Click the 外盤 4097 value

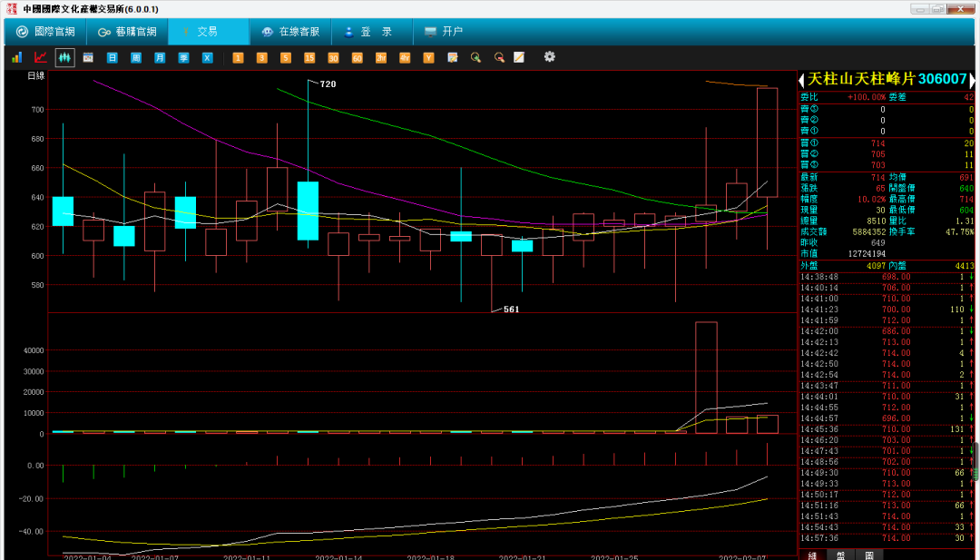point(876,266)
